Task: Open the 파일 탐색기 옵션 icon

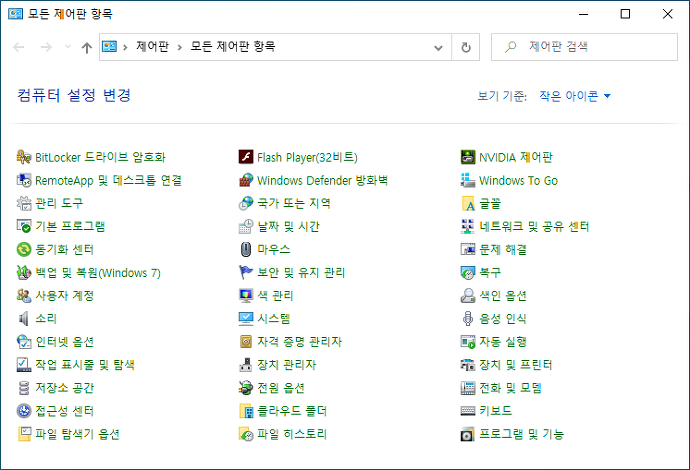Action: point(24,434)
